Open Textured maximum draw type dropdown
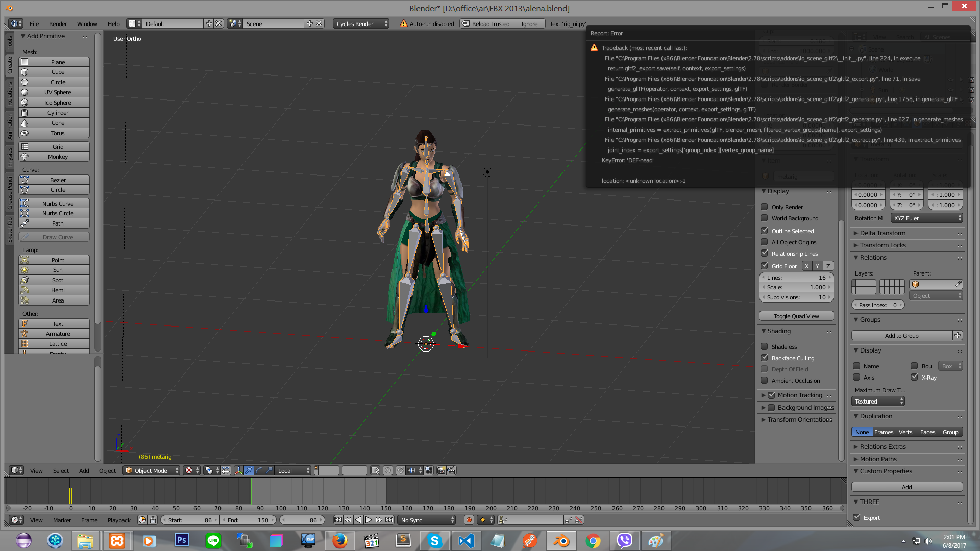980x551 pixels. tap(878, 402)
